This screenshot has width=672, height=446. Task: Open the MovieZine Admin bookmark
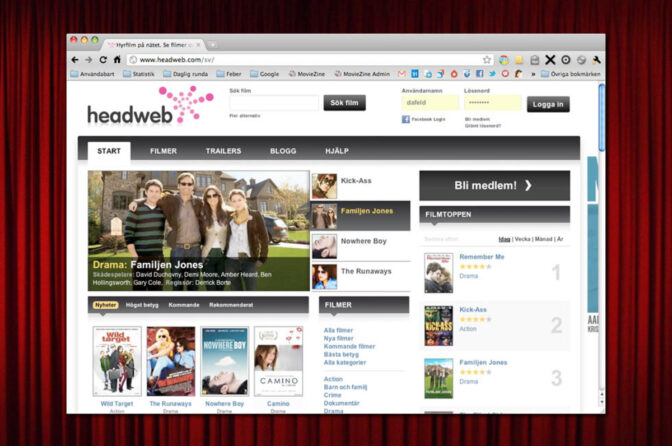(362, 74)
